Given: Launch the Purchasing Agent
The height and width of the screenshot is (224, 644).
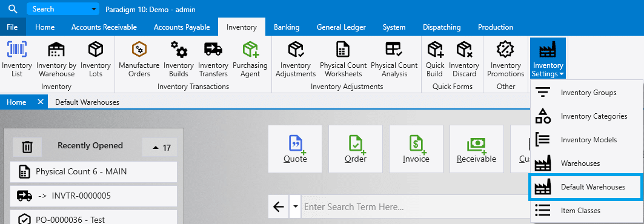Looking at the screenshot, I should (x=250, y=59).
